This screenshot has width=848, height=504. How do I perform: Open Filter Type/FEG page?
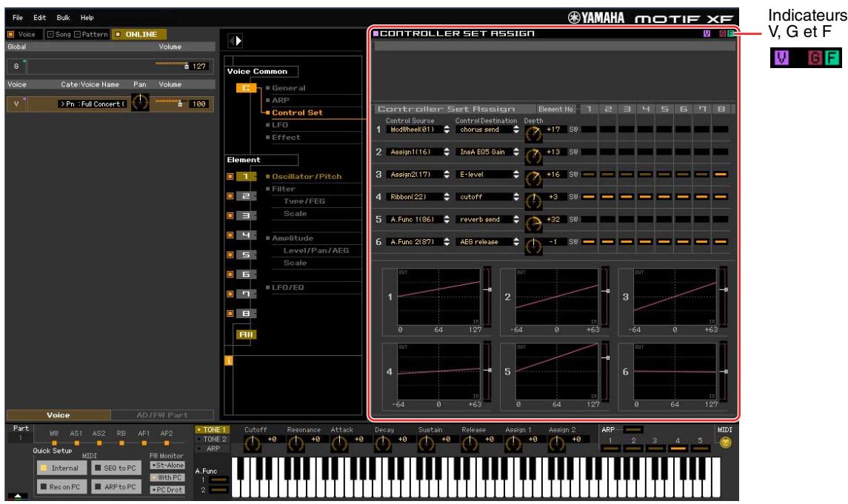[x=304, y=201]
